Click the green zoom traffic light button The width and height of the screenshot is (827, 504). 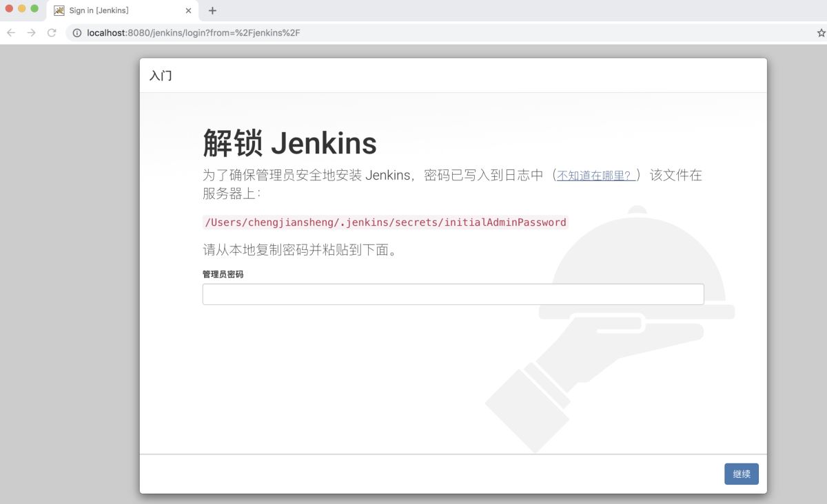34,10
